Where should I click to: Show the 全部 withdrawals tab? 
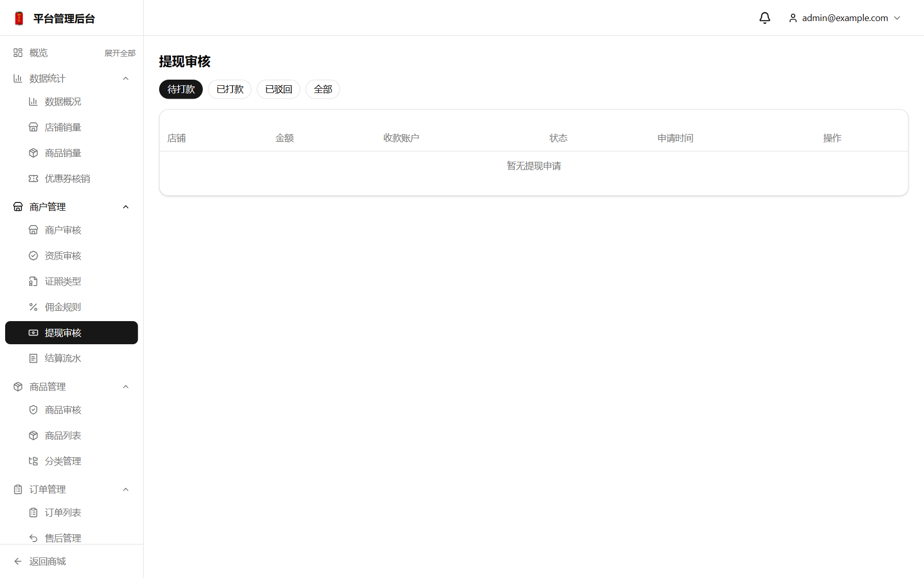click(323, 89)
